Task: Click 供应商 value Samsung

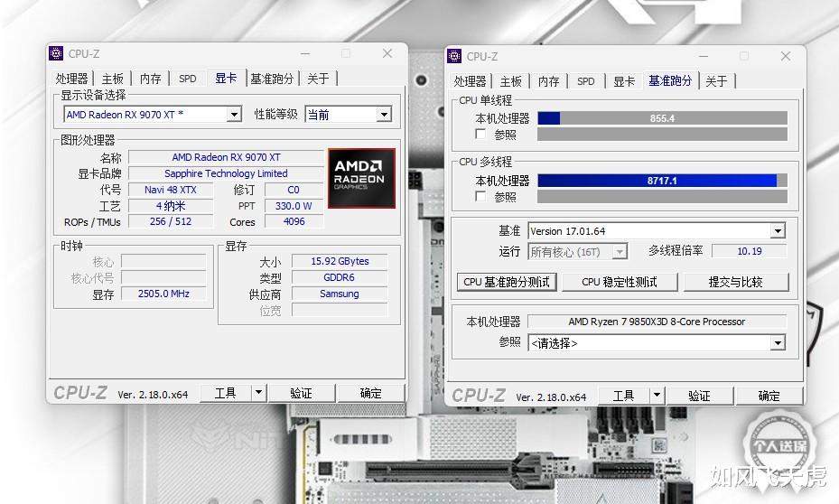Action: pos(340,294)
